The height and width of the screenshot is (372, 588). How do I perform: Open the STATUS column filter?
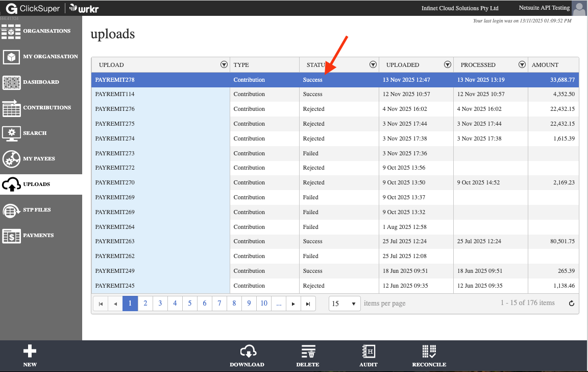point(373,64)
